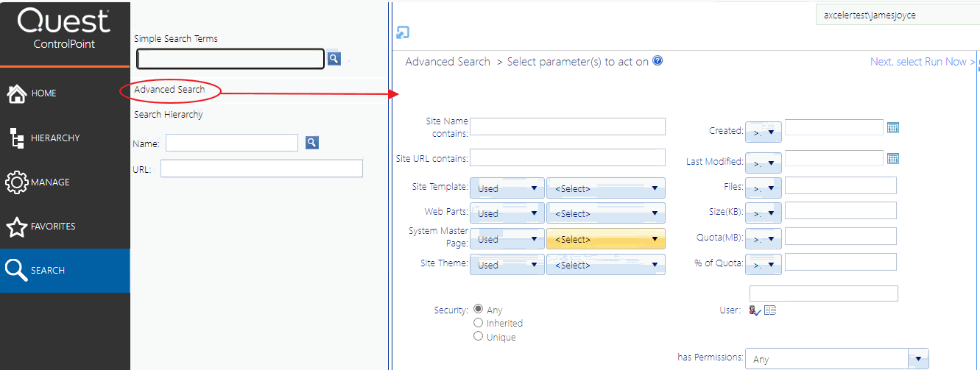
Task: Click the Advanced Search link
Action: click(x=169, y=90)
